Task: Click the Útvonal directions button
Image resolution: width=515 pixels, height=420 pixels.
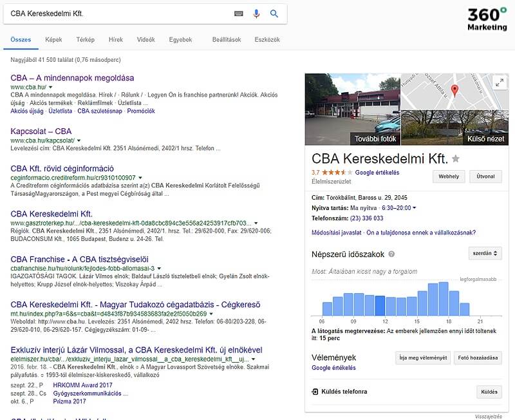Action: (x=485, y=177)
